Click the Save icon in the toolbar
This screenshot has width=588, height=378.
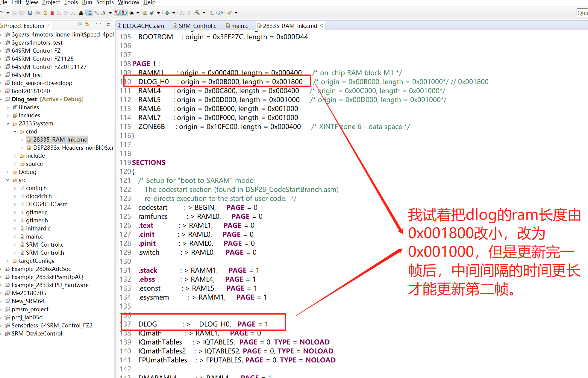click(15, 13)
